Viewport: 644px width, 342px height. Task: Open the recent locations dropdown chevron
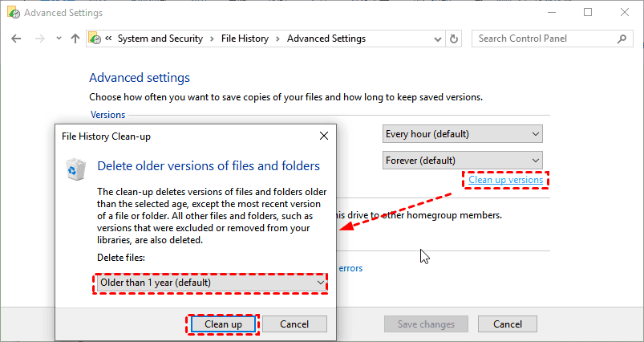tap(57, 39)
